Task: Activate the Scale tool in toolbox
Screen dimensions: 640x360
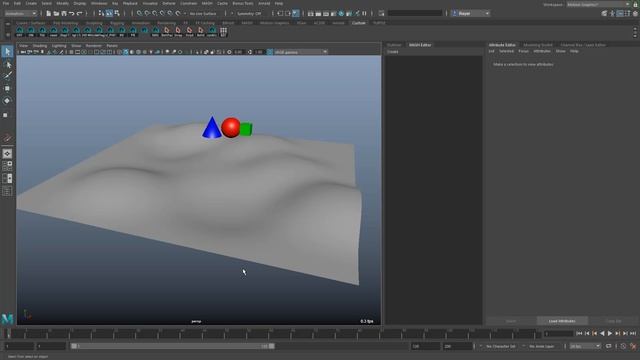Action: [6, 115]
